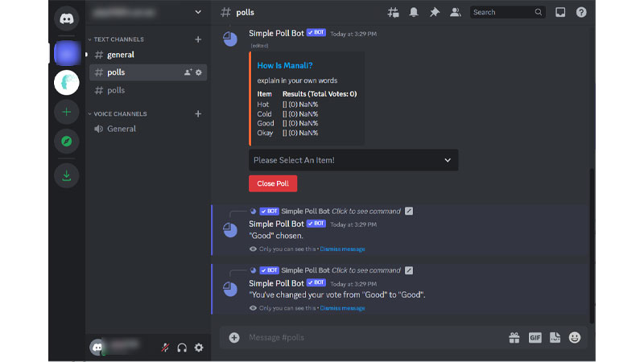
Task: Click to see command above "Good" chosen
Action: 366,212
